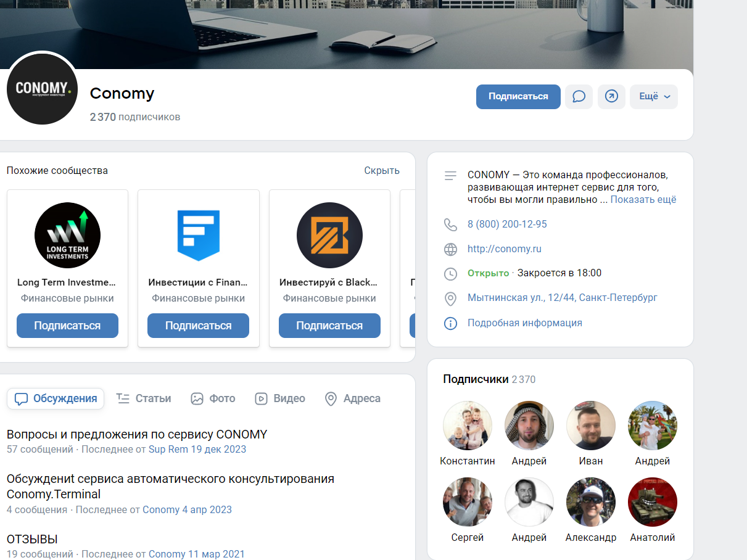Subscribe to Long Term Investments community
The height and width of the screenshot is (560, 747).
coord(67,326)
